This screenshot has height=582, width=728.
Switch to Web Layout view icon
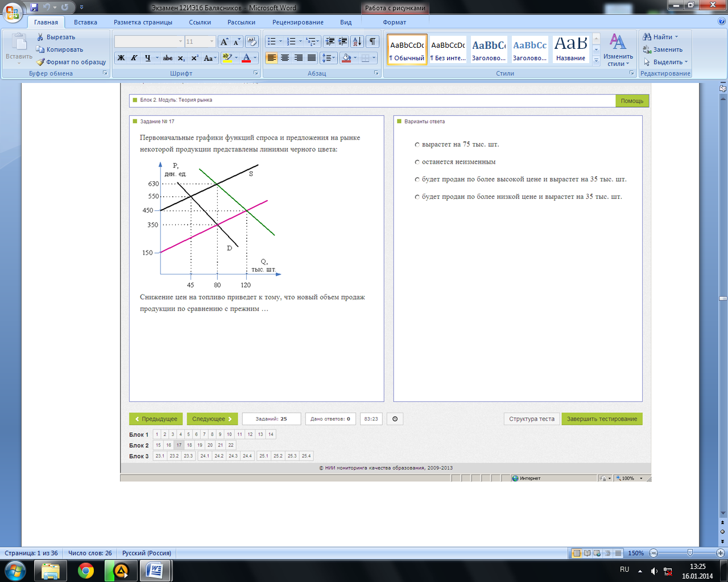[x=597, y=553]
